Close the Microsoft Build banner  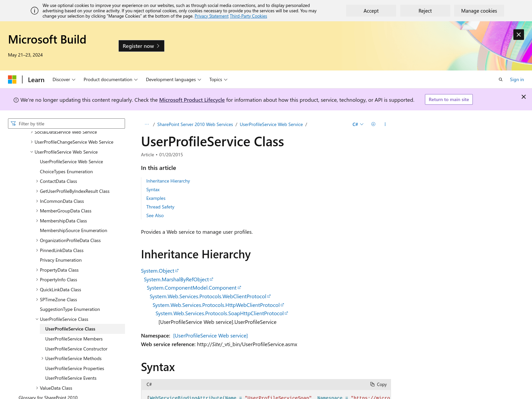pos(518,35)
